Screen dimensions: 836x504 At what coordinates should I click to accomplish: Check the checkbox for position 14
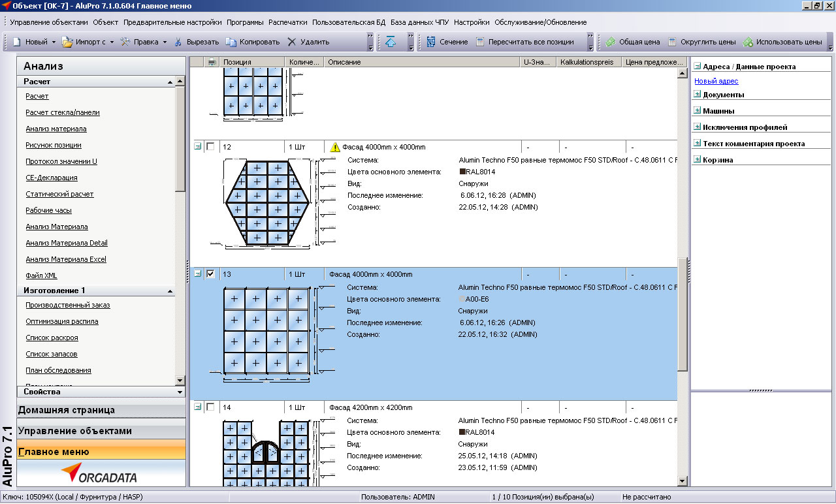(x=210, y=407)
